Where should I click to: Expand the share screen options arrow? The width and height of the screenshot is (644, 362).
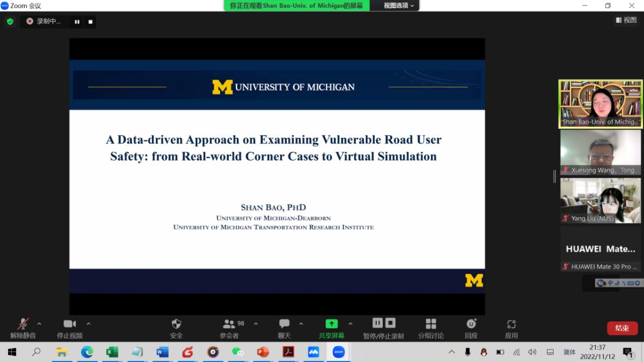click(350, 324)
